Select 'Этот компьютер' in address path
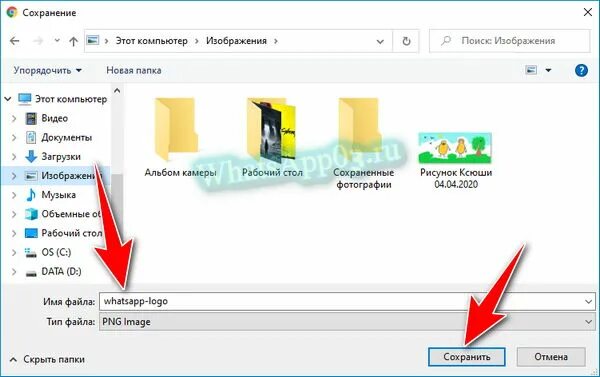This screenshot has height=377, width=600. (x=152, y=41)
